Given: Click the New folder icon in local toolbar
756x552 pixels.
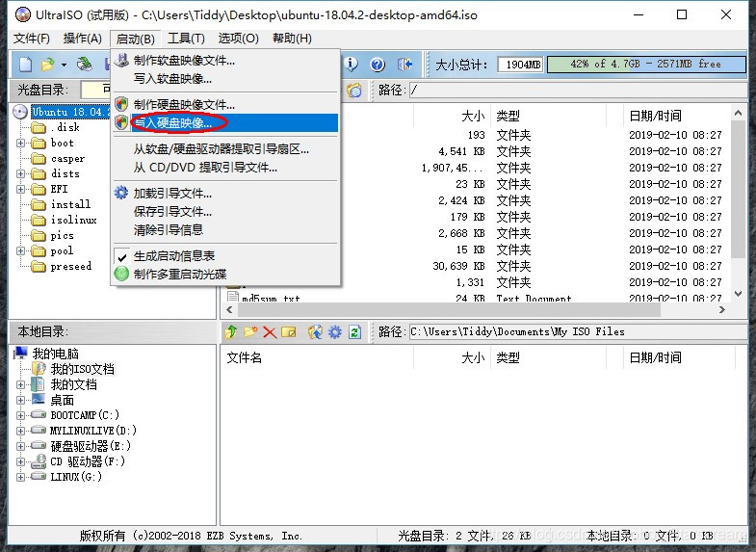Looking at the screenshot, I should 250,331.
